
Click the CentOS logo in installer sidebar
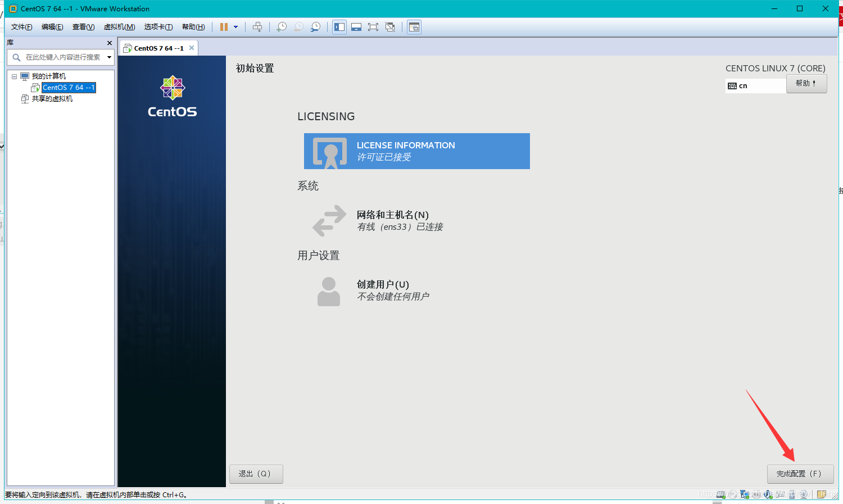(173, 97)
